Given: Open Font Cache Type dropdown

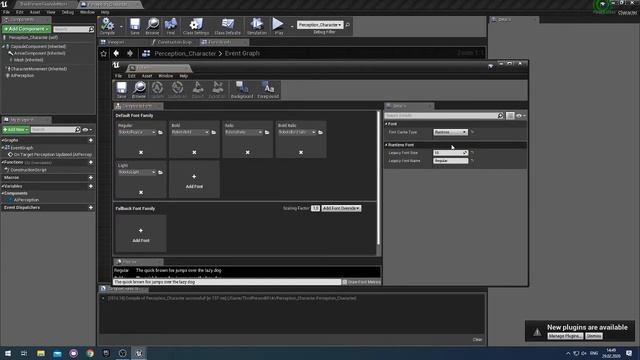Looking at the screenshot, I should click(x=450, y=132).
